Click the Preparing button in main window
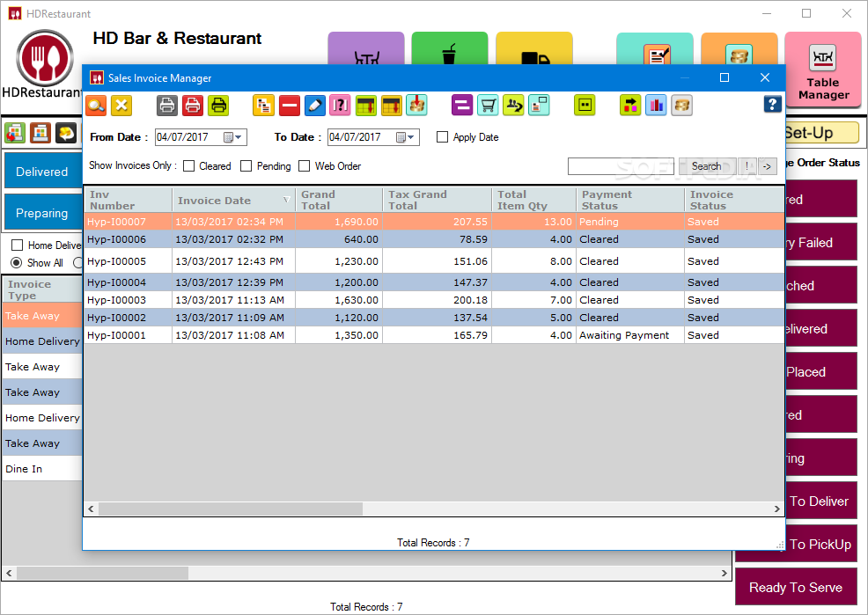Screen dimensions: 868x615 tap(43, 213)
